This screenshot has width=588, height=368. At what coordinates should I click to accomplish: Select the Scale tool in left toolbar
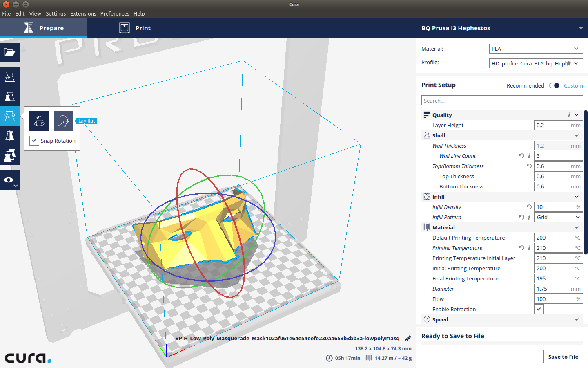click(x=10, y=96)
